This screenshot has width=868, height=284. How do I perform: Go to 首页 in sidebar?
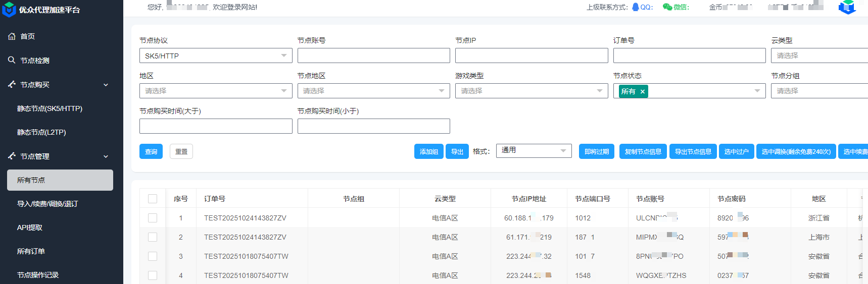point(27,36)
